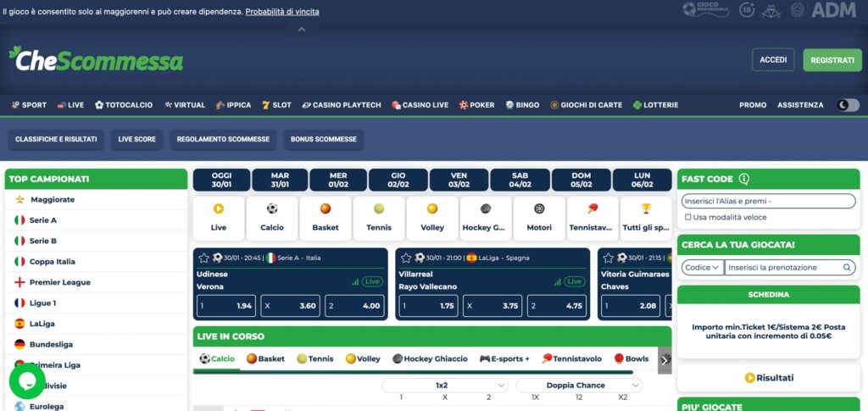Select the Volley sport tile

[x=432, y=219]
